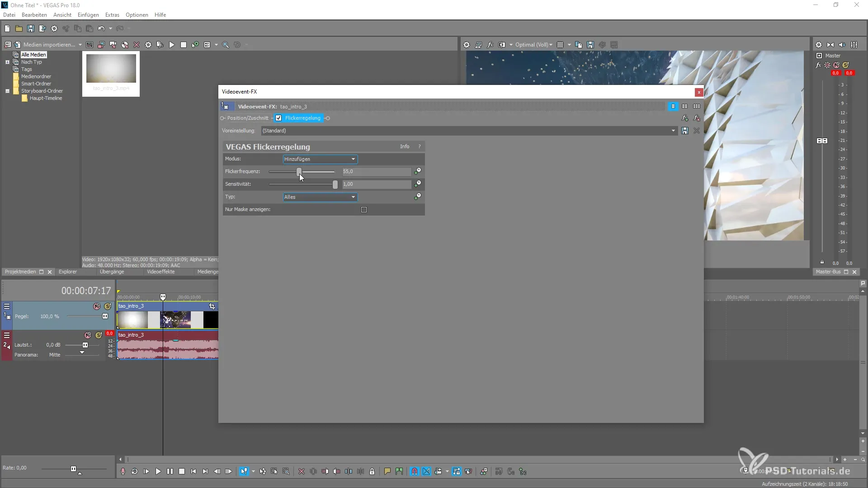Image resolution: width=868 pixels, height=488 pixels.
Task: Collapse the Storyboard-Ordner tree node
Action: click(7, 91)
